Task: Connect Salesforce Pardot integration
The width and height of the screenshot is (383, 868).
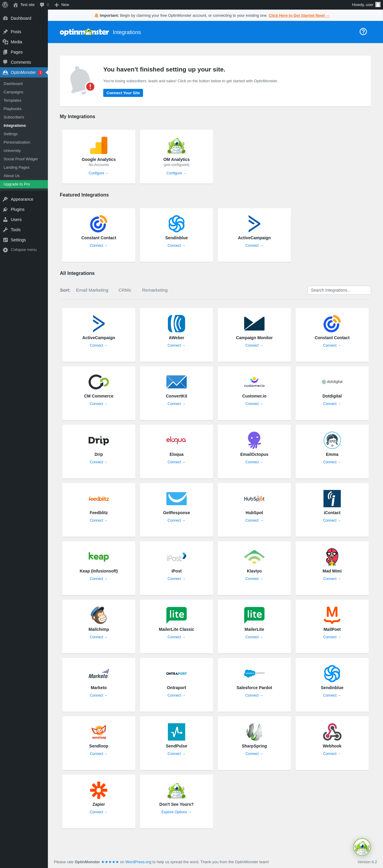Action: coord(254,695)
